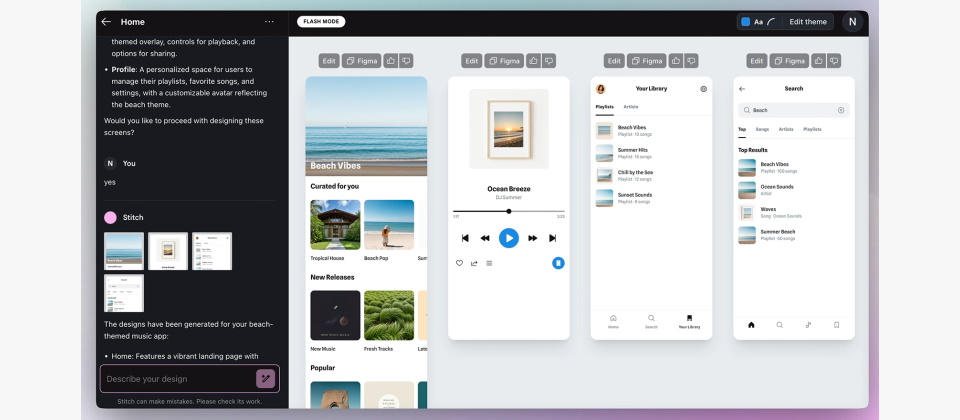Open the three-dot menu in chat header
960x420 pixels.
pyautogui.click(x=269, y=21)
